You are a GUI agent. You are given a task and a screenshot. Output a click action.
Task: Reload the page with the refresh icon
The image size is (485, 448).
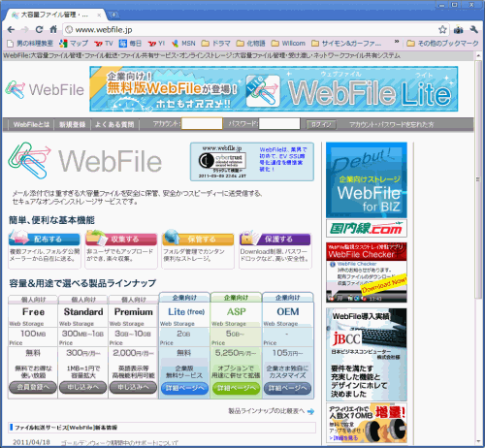(x=39, y=30)
